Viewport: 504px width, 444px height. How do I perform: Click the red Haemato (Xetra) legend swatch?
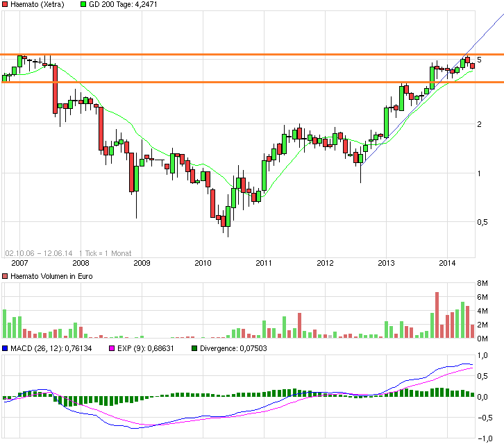click(x=6, y=5)
